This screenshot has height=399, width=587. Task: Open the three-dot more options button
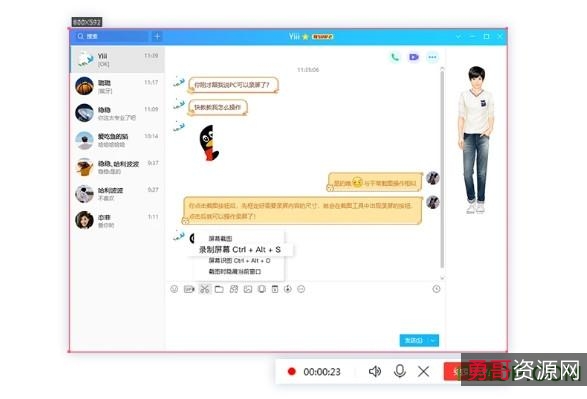(432, 57)
